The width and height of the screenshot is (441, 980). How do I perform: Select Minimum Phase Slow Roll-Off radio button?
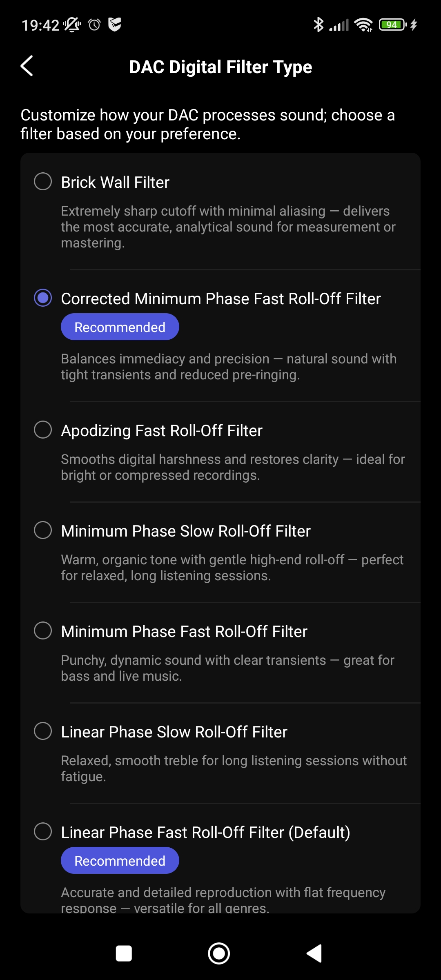[x=43, y=530]
